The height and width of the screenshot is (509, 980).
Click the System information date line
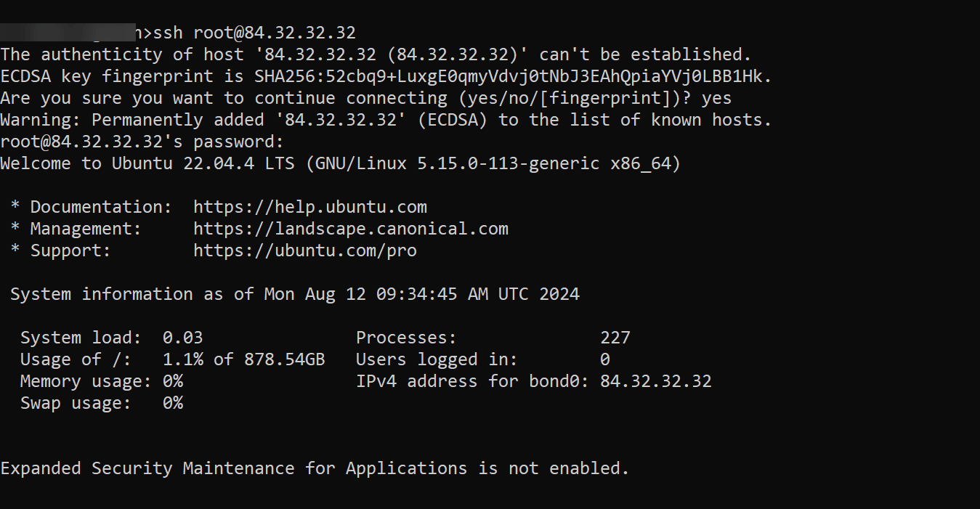pyautogui.click(x=294, y=294)
